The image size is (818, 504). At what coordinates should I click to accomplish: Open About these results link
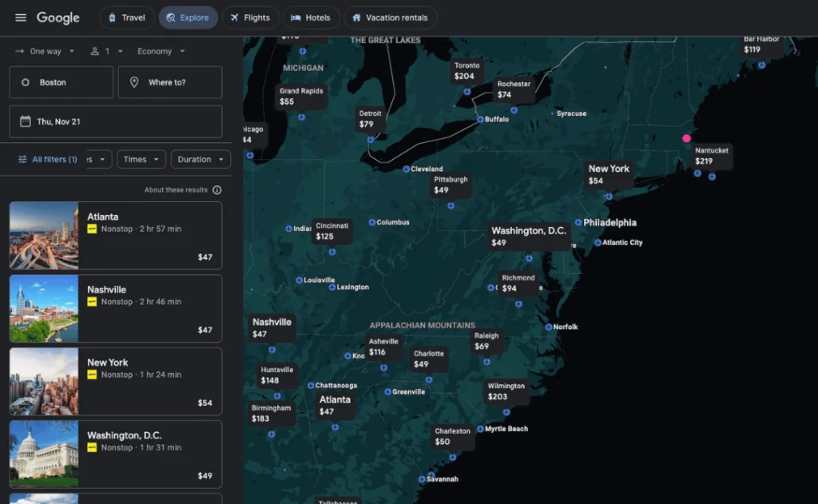(x=176, y=190)
